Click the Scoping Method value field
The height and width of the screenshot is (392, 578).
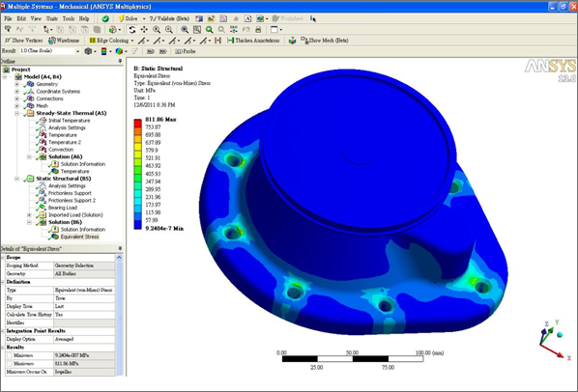(x=84, y=266)
